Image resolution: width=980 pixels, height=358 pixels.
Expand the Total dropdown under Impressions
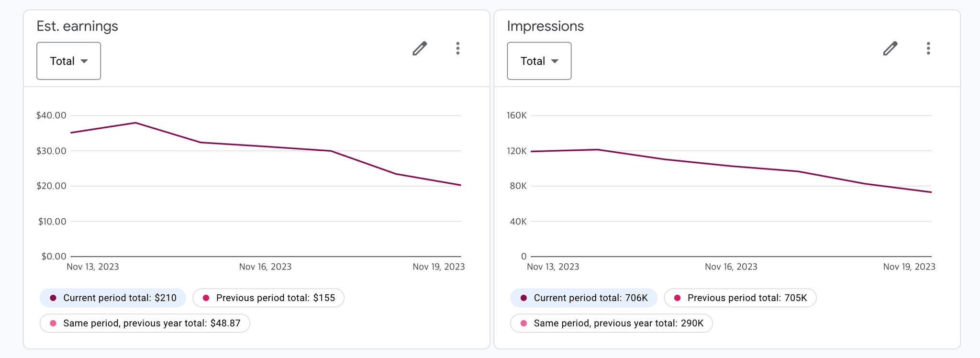coord(539,61)
